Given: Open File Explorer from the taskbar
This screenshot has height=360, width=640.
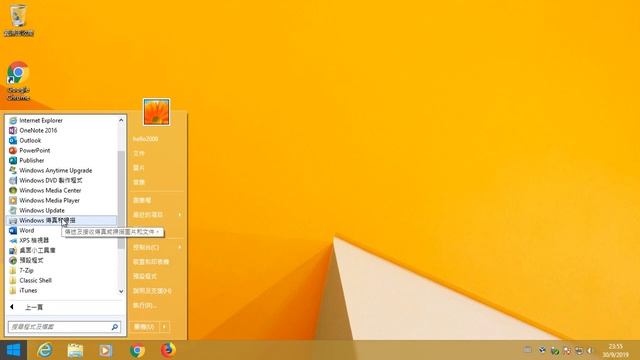Looking at the screenshot, I should tap(76, 350).
